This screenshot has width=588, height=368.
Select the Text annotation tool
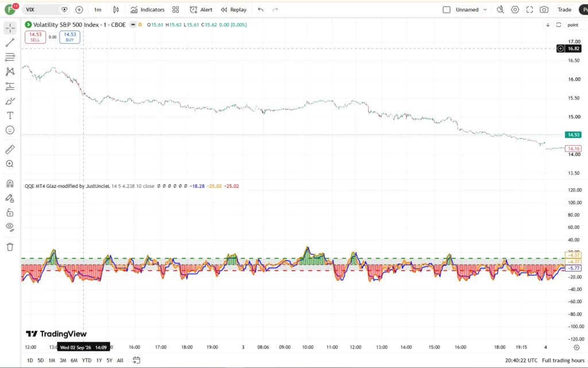coord(10,115)
